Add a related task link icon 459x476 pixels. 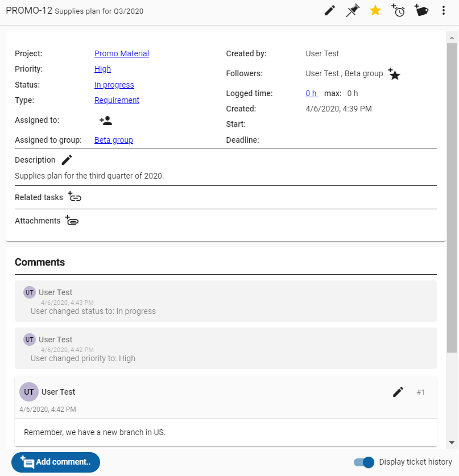click(x=75, y=197)
